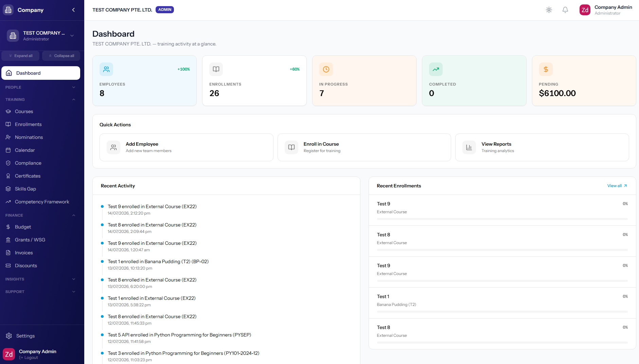Click the Logout link
The width and height of the screenshot is (639, 364).
(x=29, y=358)
